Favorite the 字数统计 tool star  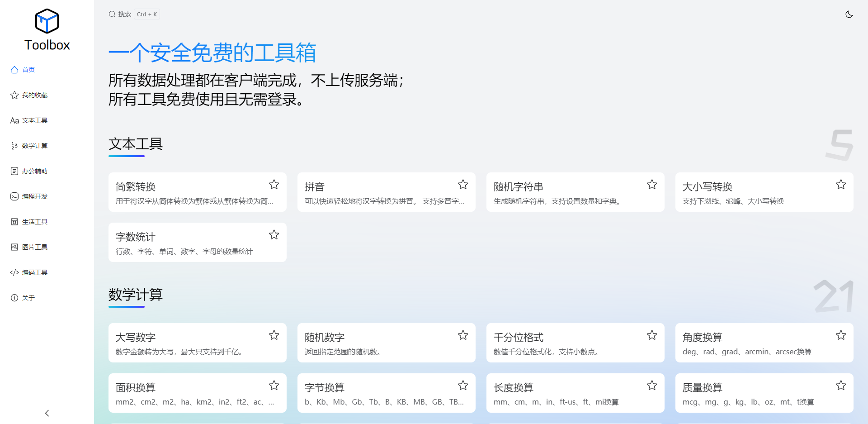274,235
